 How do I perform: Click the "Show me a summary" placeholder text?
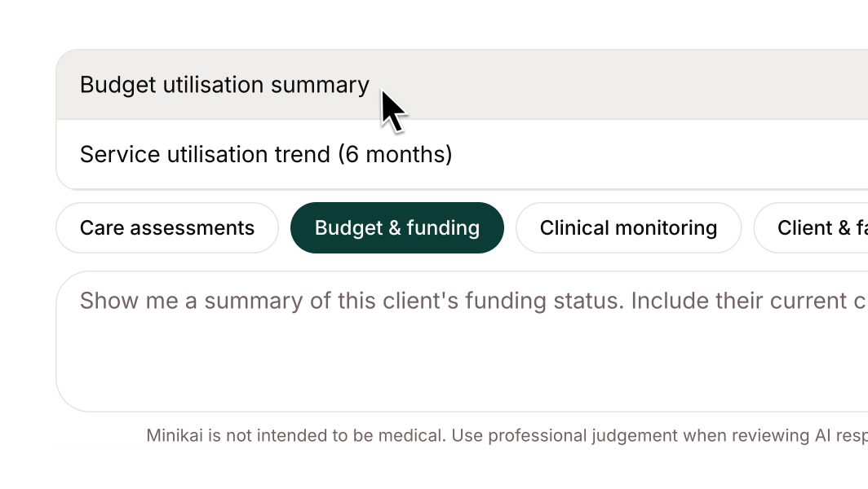click(x=326, y=302)
